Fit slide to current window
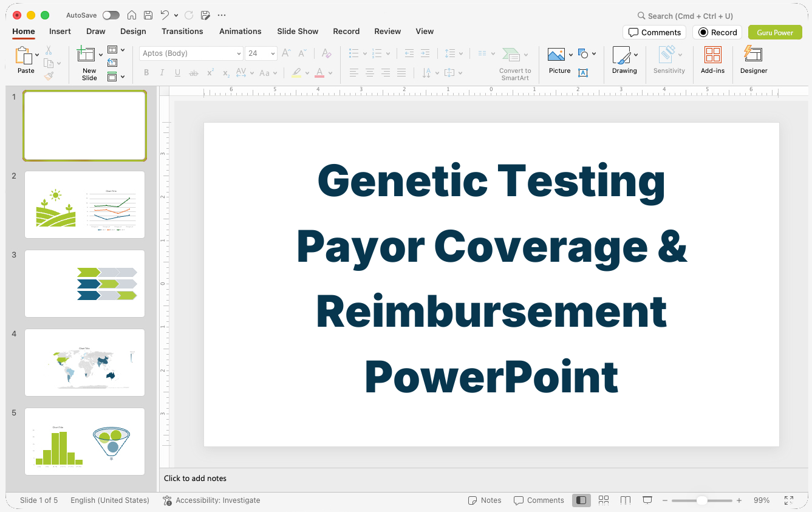The width and height of the screenshot is (812, 512). [x=789, y=500]
